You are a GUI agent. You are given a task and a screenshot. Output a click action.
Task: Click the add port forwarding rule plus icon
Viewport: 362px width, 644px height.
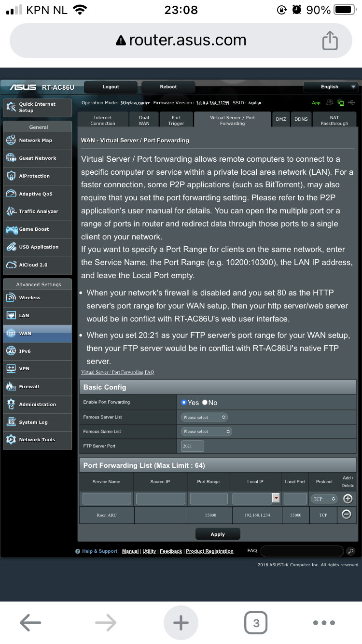(x=348, y=499)
